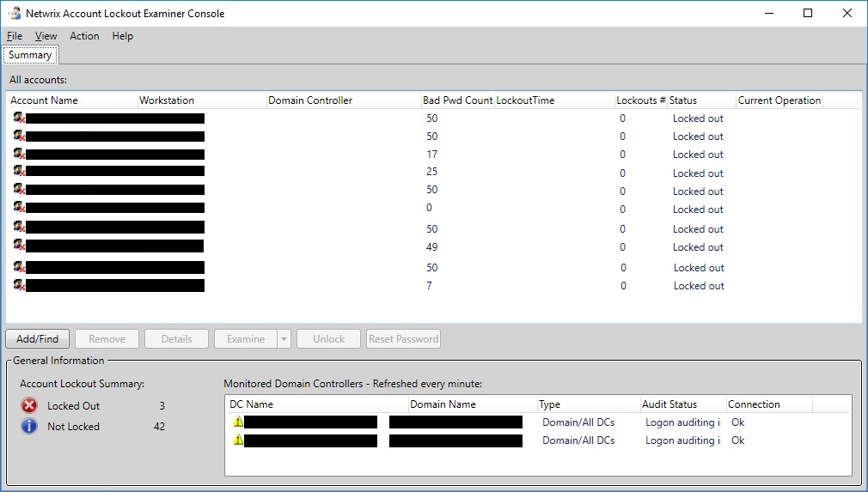Viewport: 868px width, 492px height.
Task: Click the 'Locked out' status in the row with count 7
Action: coord(699,286)
